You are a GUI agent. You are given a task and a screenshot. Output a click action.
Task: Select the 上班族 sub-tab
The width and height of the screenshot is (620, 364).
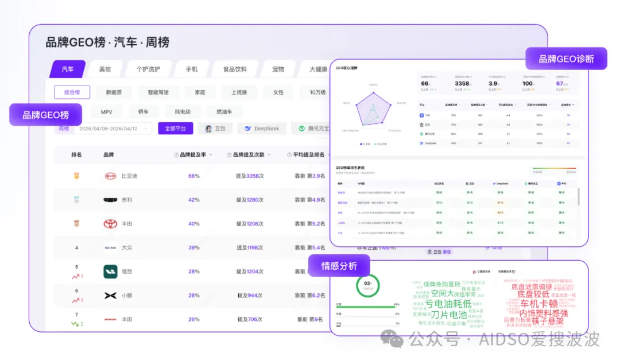pyautogui.click(x=239, y=92)
